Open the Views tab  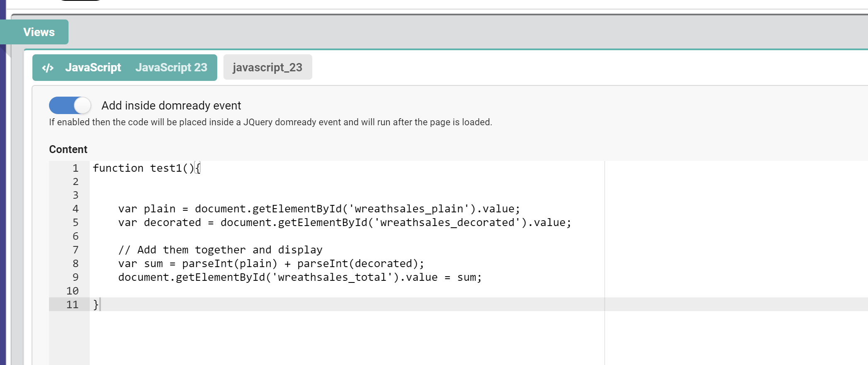(39, 32)
